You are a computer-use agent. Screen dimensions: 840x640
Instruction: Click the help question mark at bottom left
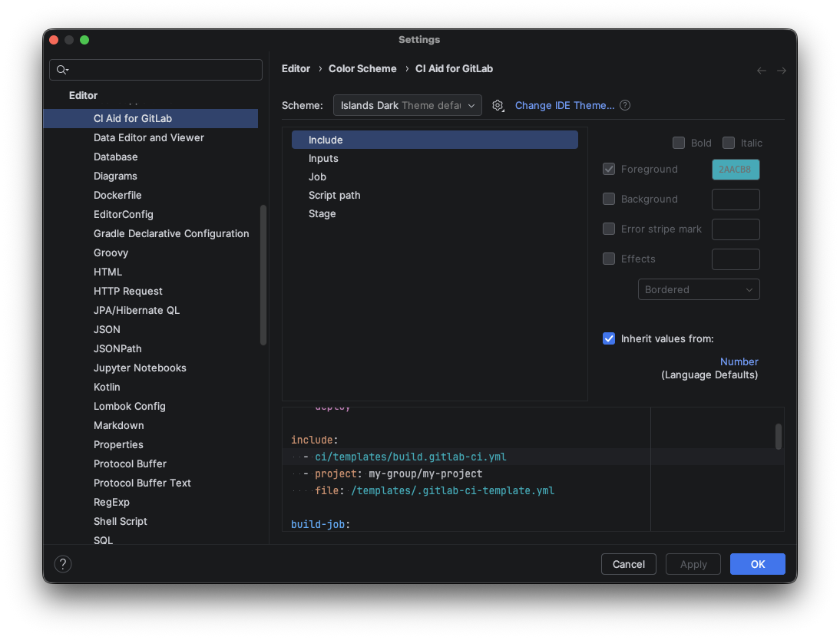(x=62, y=563)
